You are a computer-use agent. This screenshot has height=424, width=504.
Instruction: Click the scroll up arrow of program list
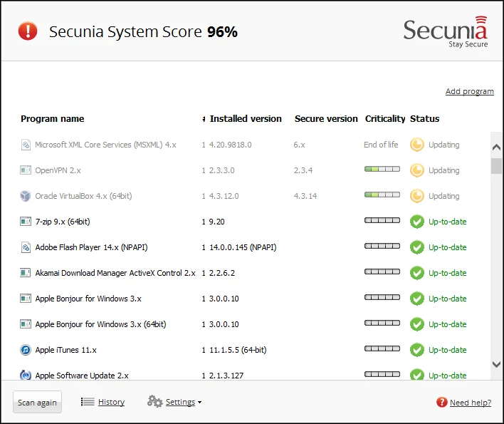tap(497, 148)
